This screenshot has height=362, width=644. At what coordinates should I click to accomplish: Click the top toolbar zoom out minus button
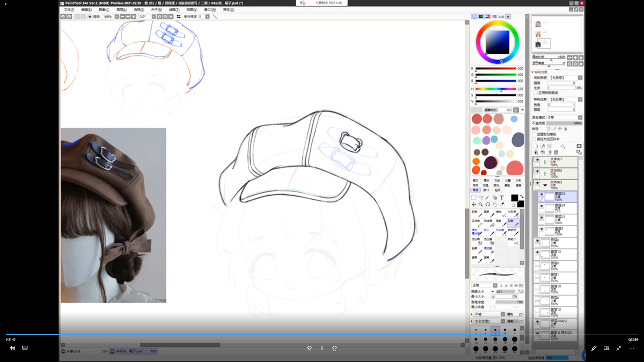tap(122, 16)
